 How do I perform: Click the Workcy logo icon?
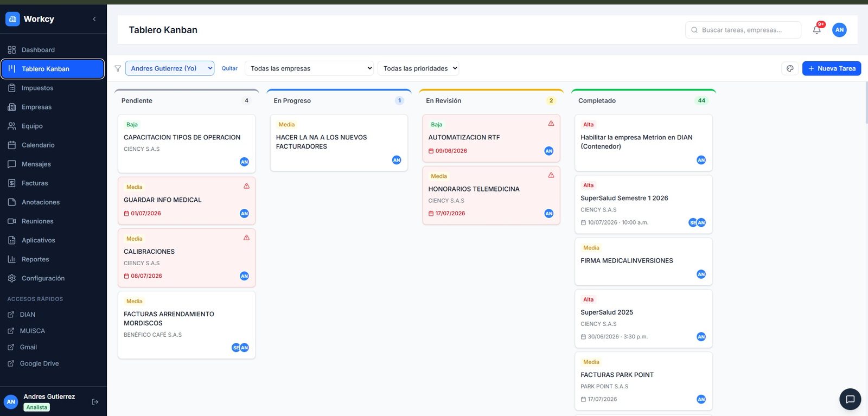click(12, 19)
